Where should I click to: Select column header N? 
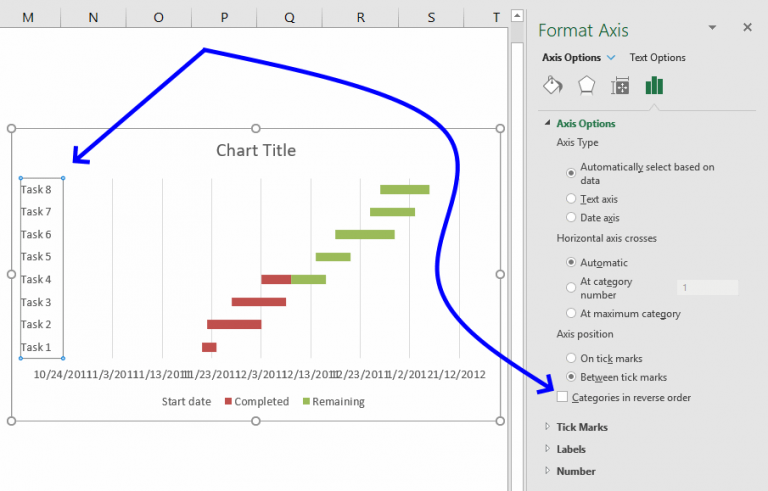[x=93, y=18]
